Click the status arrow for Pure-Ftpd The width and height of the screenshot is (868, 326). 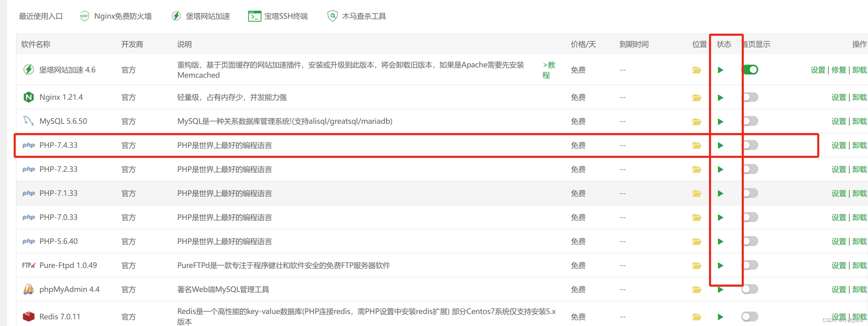[x=720, y=266]
